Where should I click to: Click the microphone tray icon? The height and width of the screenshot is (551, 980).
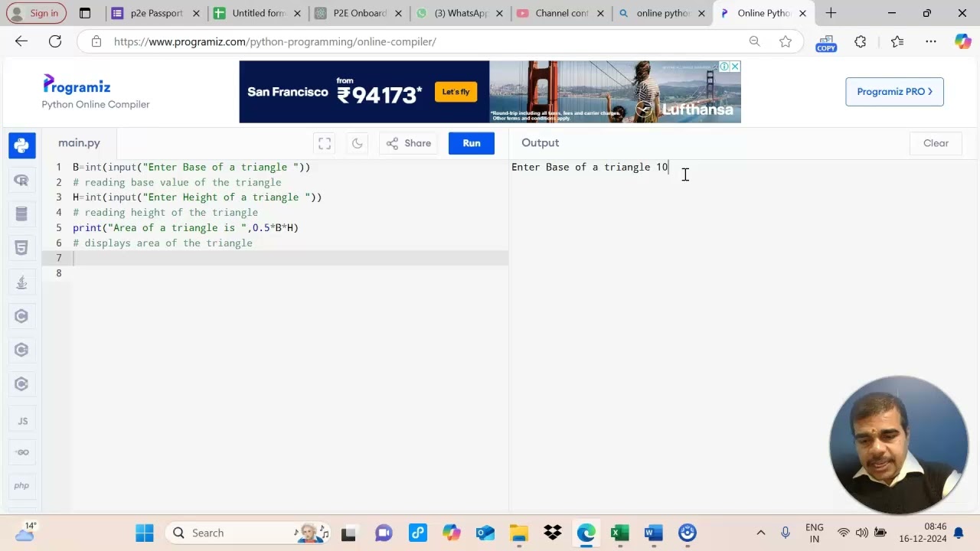(786, 533)
